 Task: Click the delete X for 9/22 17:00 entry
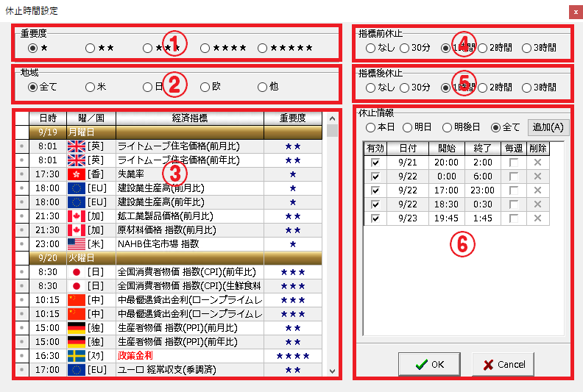point(539,190)
